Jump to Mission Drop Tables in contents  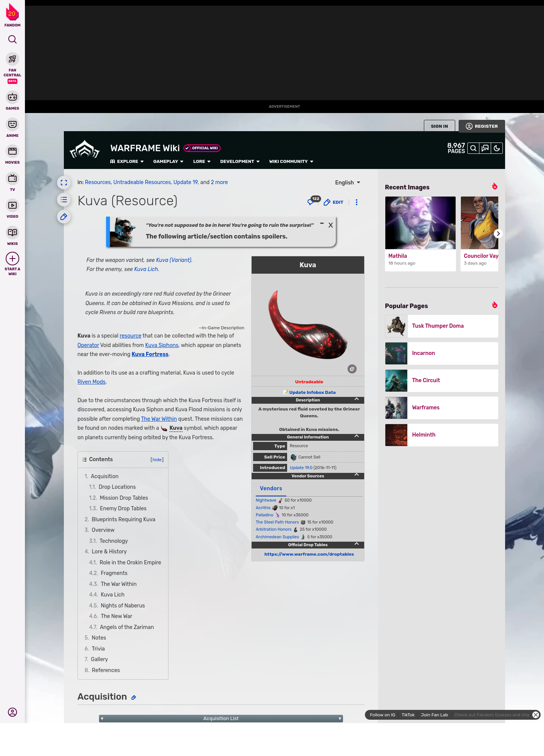pyautogui.click(x=124, y=498)
